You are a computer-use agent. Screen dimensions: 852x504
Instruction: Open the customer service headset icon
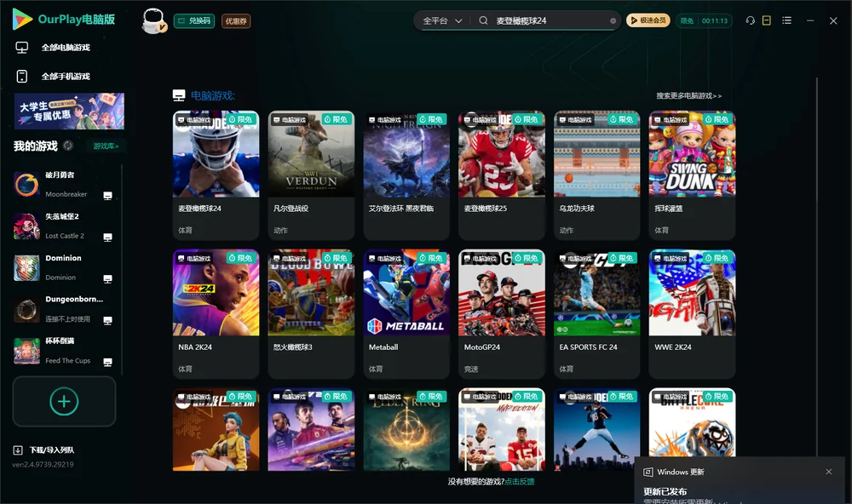(751, 20)
